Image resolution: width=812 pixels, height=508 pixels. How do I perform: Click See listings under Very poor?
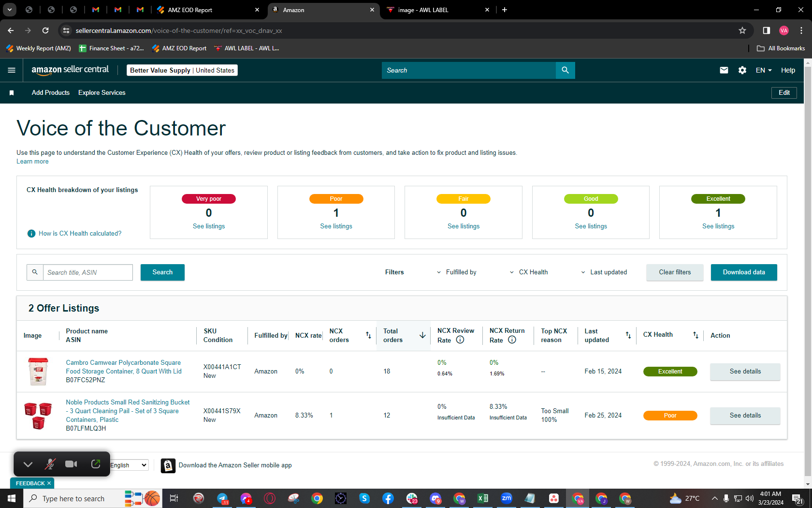(x=209, y=226)
